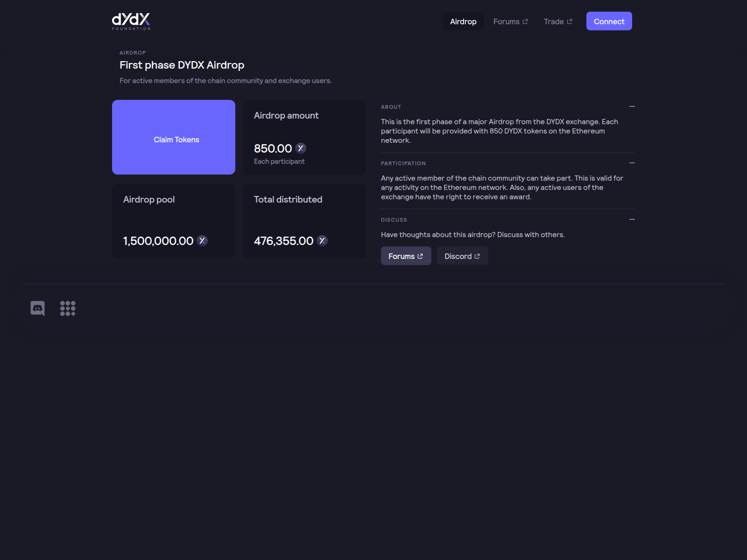The height and width of the screenshot is (560, 747).
Task: Click the Discord icon in footer
Action: pyautogui.click(x=37, y=308)
